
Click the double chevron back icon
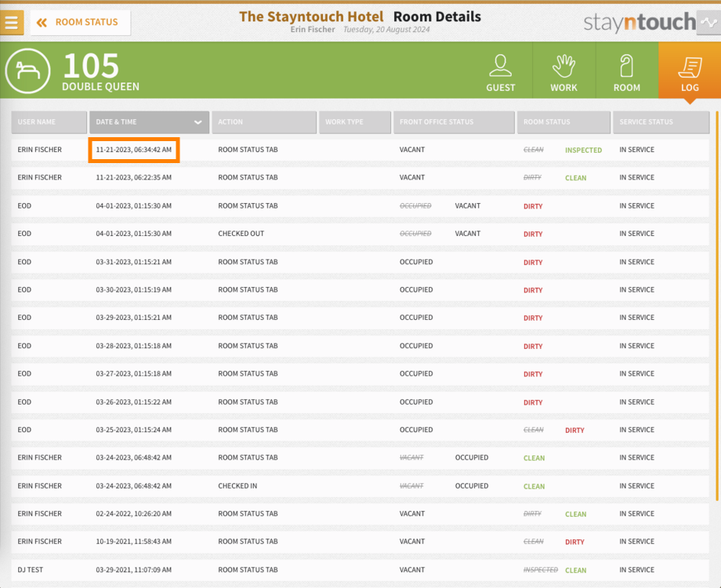[x=42, y=22]
